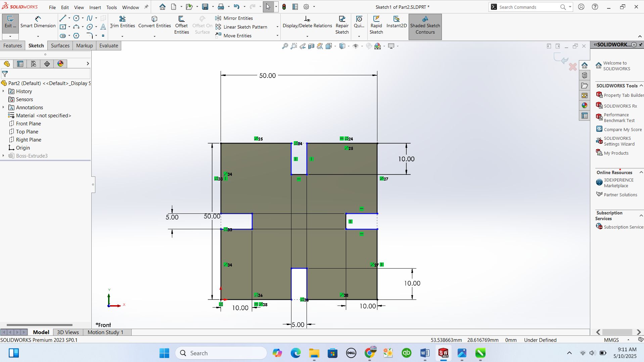Open Motion Study 1 tab

coord(105,332)
